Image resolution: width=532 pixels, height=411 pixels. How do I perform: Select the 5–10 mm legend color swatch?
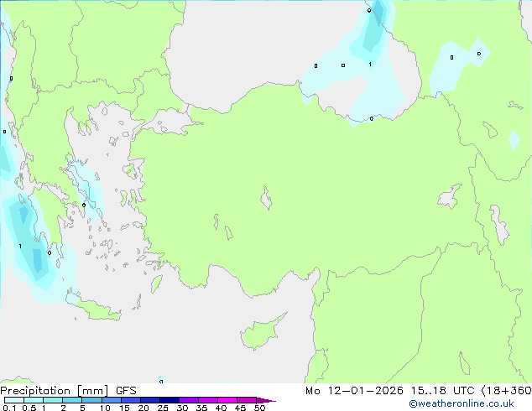pos(91,400)
